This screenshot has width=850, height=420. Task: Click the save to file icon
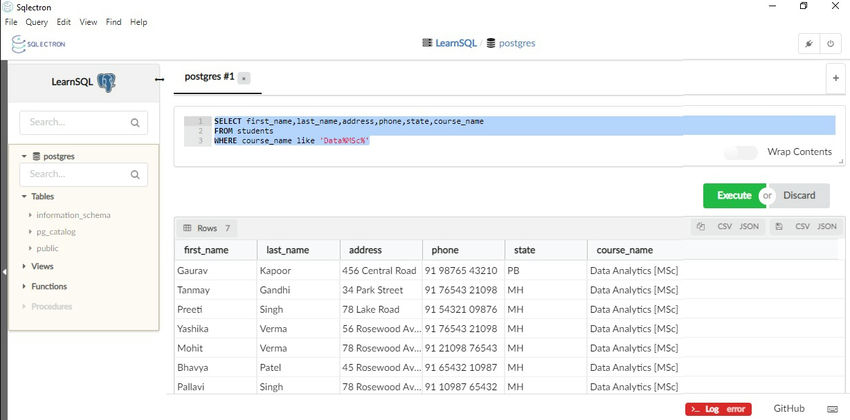click(779, 227)
